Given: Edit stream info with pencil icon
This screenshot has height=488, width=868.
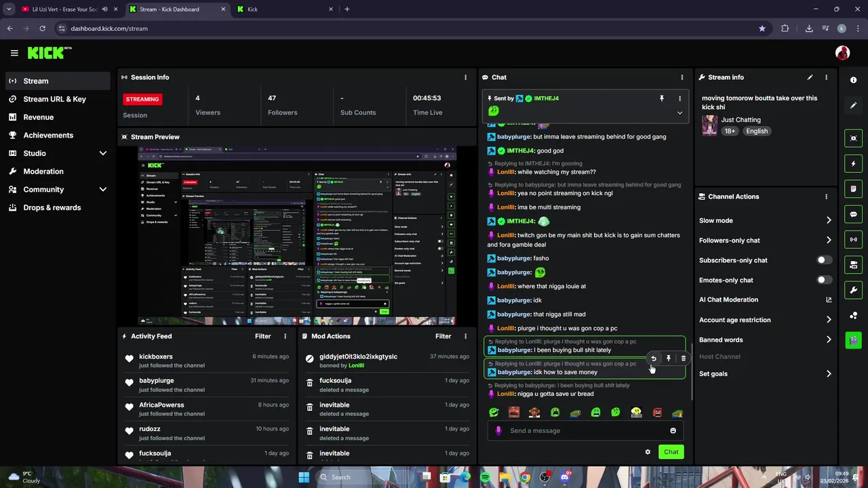Looking at the screenshot, I should pyautogui.click(x=810, y=77).
